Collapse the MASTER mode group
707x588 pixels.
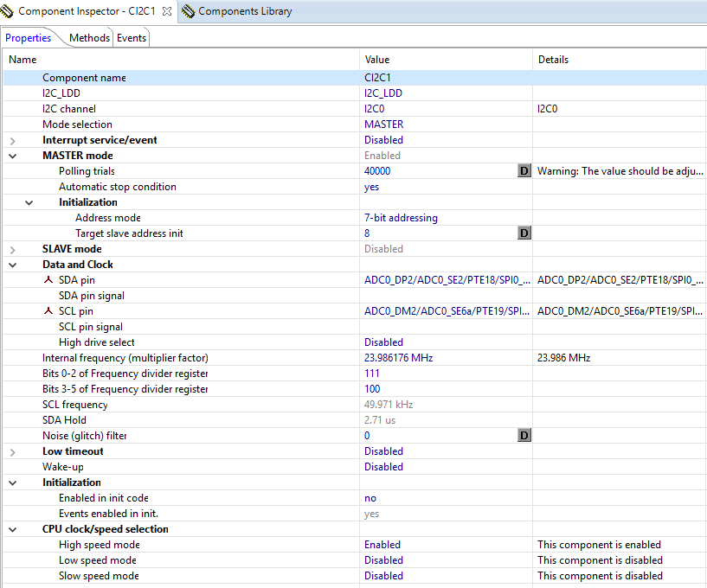click(x=13, y=156)
